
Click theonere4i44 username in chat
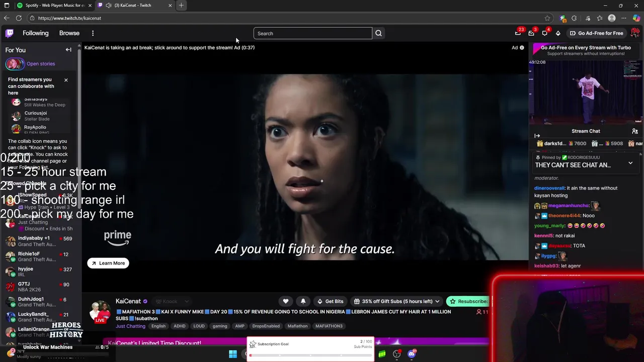[564, 216]
